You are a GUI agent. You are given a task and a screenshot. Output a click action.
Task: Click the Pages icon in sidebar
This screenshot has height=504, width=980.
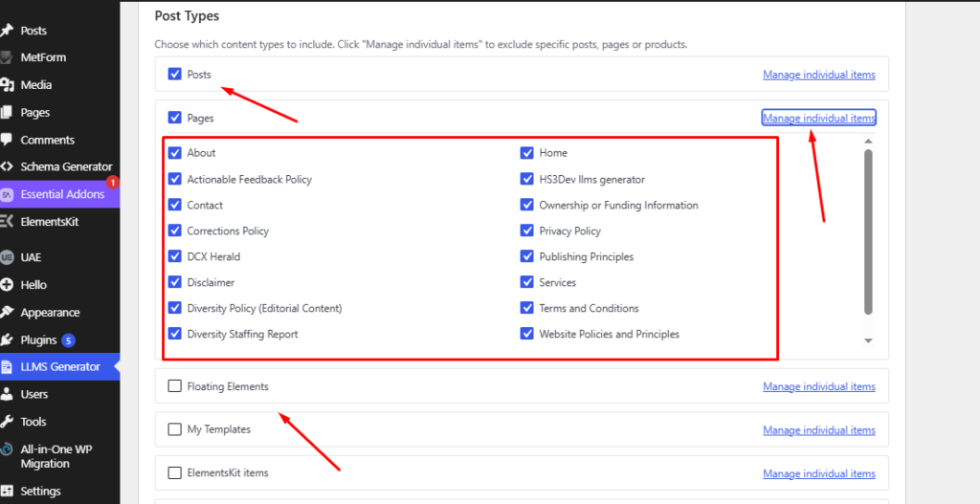(7, 113)
